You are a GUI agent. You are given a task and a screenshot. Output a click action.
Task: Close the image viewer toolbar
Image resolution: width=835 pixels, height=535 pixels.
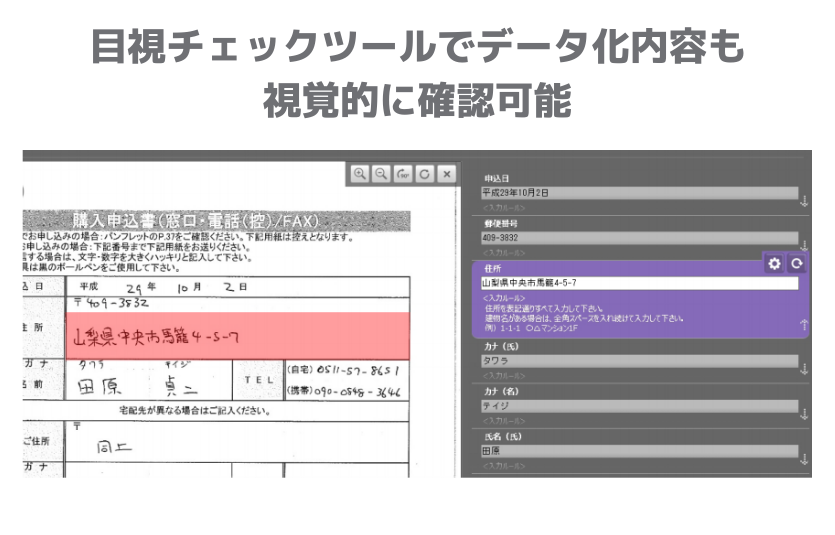pyautogui.click(x=447, y=173)
